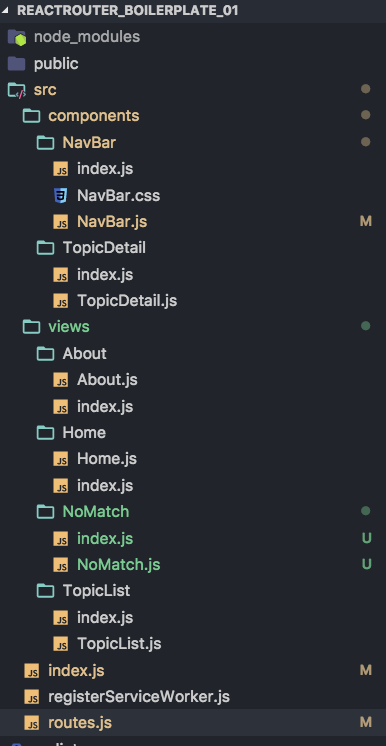
Task: Collapse the NavBar folder label
Action: [89, 143]
